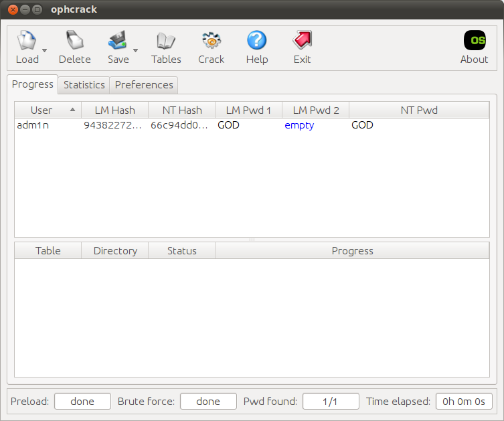The width and height of the screenshot is (504, 421).
Task: Minimize the ophcrack window
Action: pos(25,9)
